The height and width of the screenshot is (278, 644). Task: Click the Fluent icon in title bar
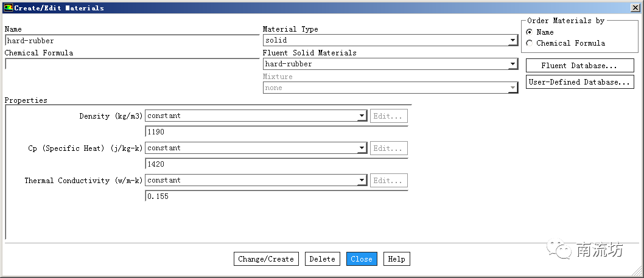pos(8,7)
